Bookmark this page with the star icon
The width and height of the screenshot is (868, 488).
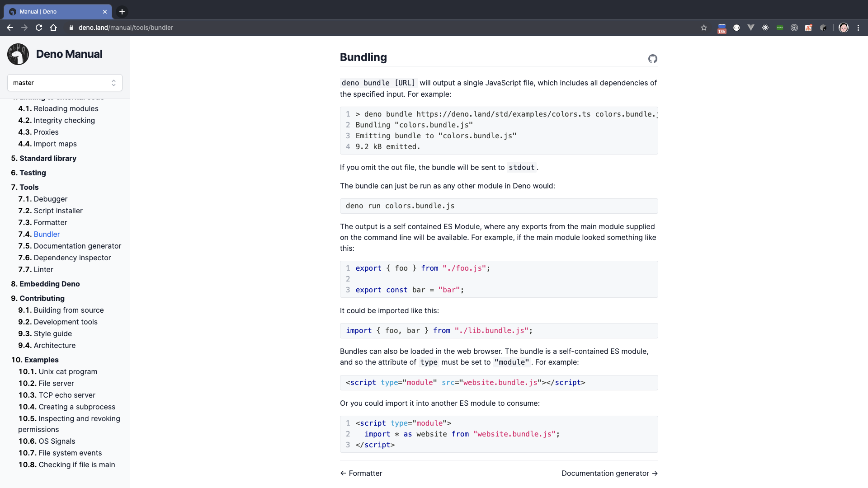tap(704, 28)
